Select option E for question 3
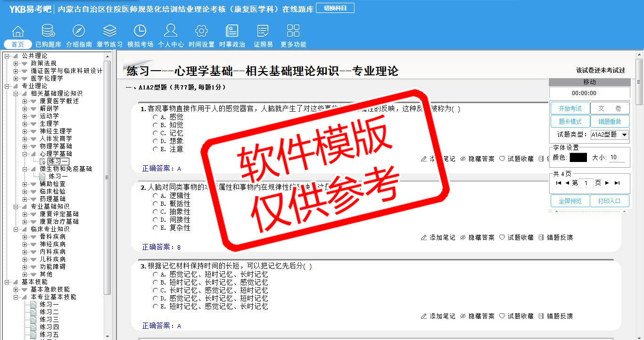This screenshot has height=340, width=644. click(156, 307)
